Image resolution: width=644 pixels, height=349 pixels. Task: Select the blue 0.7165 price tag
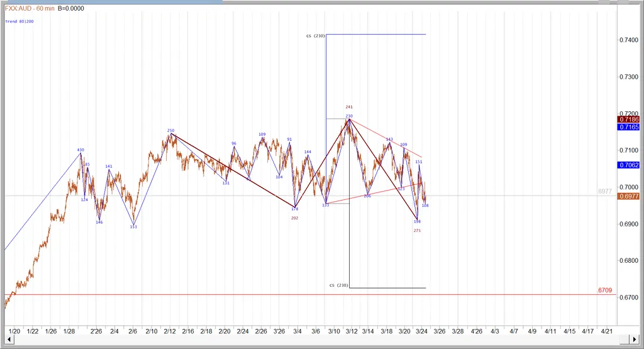click(629, 127)
